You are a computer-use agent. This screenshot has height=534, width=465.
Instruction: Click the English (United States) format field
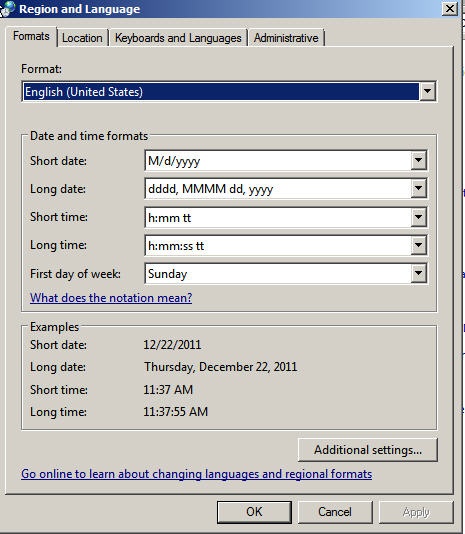pyautogui.click(x=221, y=92)
